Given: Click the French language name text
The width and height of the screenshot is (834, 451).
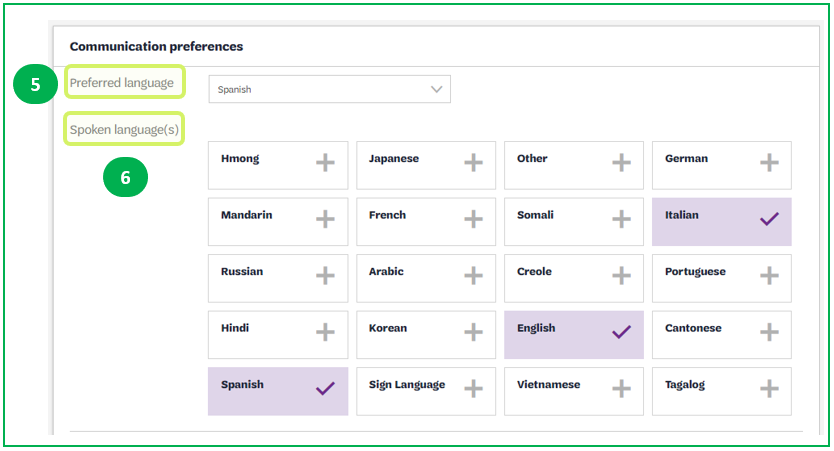Looking at the screenshot, I should (387, 215).
